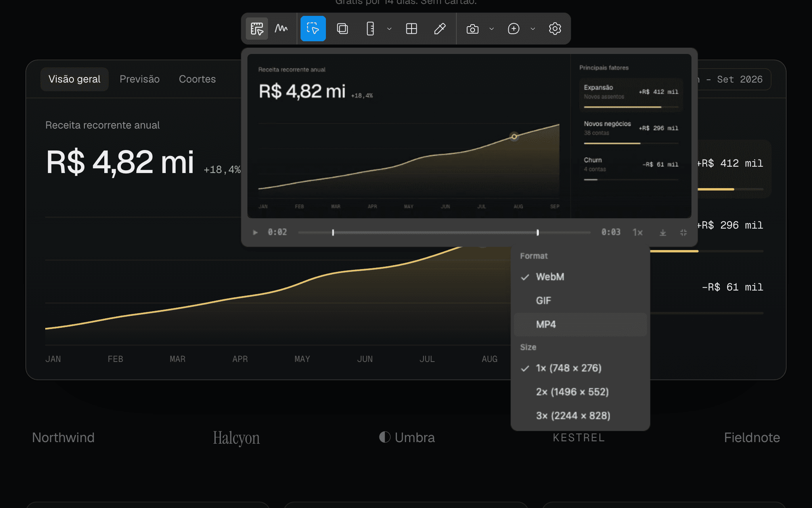Viewport: 812px width, 508px height.
Task: Select 3× (2244 × 828) size
Action: (580, 416)
